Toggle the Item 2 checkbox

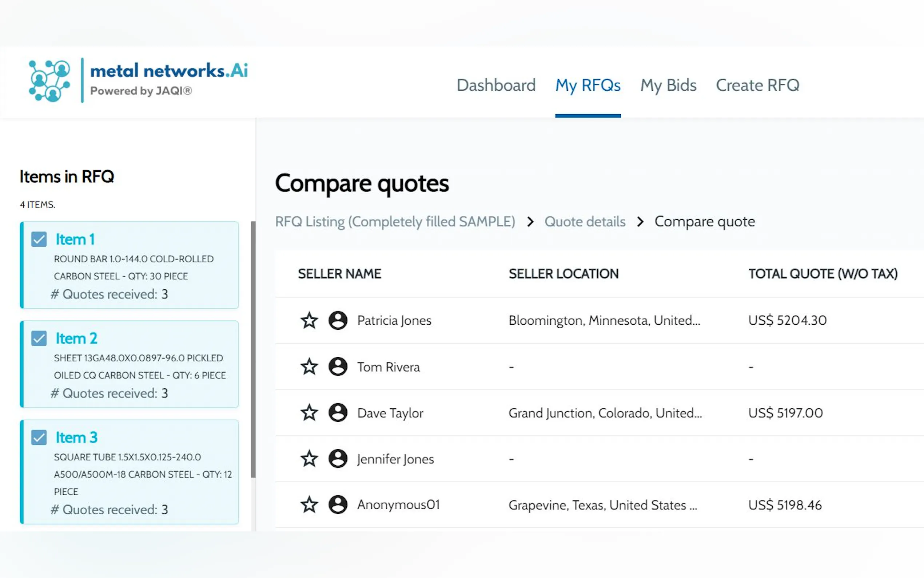39,338
